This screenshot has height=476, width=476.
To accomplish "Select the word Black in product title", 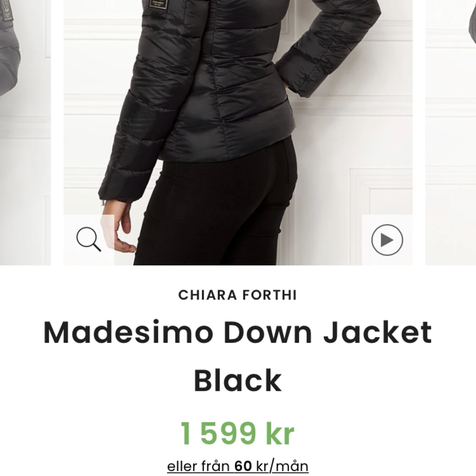I will pyautogui.click(x=238, y=380).
